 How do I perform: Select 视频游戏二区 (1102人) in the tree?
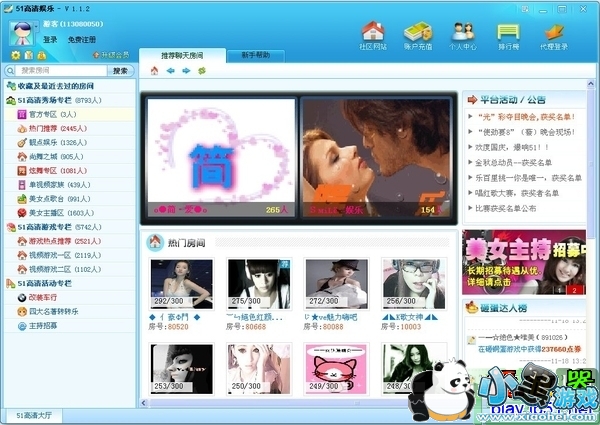coord(70,269)
